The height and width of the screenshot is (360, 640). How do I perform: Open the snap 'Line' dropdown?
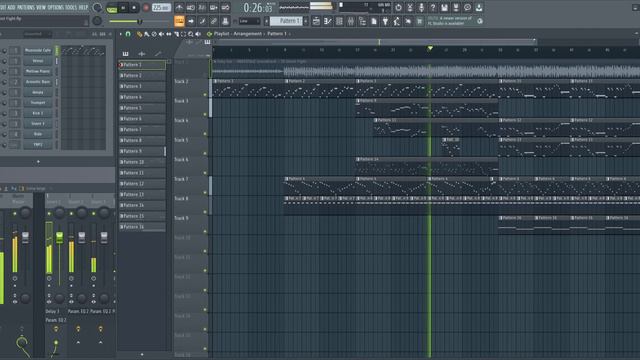point(249,21)
